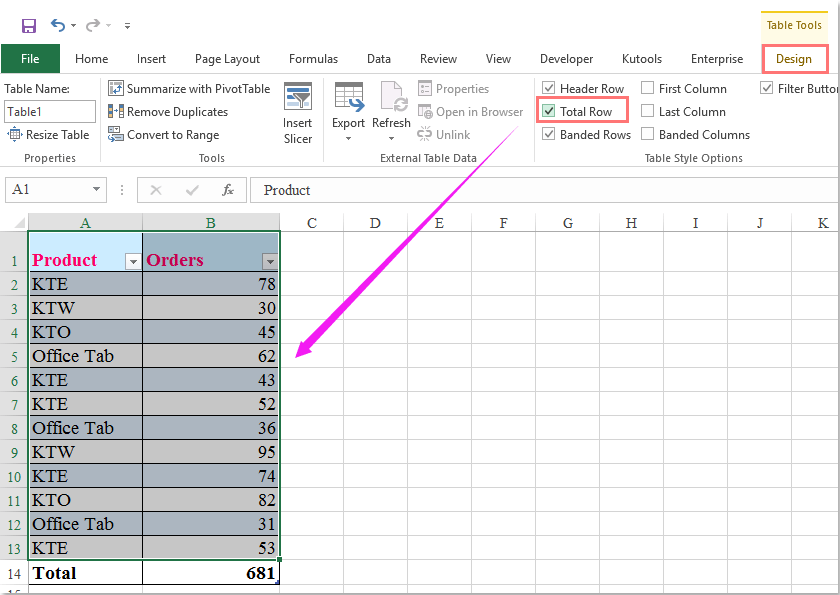Image resolution: width=840 pixels, height=595 pixels.
Task: Select the blue shaded cell KTE
Action: (x=85, y=284)
